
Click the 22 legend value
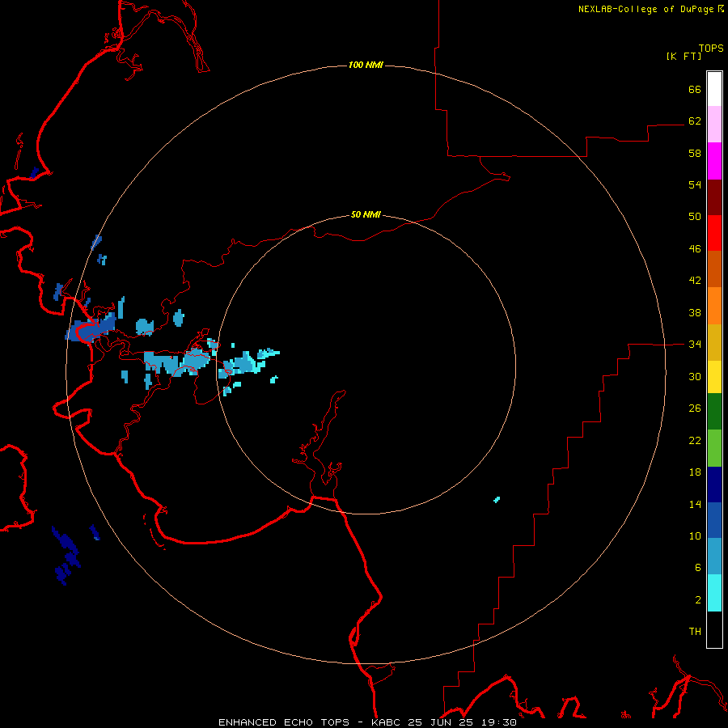pos(695,440)
